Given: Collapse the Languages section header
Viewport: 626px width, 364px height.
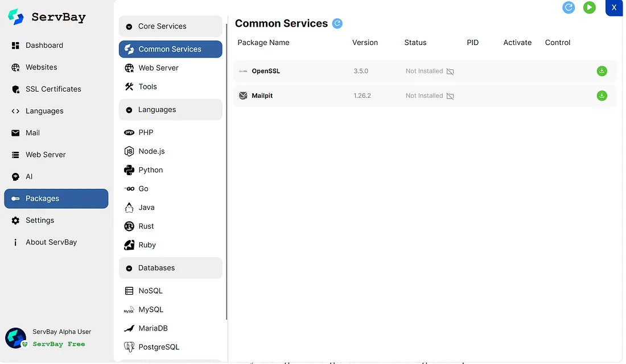Looking at the screenshot, I should coord(171,110).
